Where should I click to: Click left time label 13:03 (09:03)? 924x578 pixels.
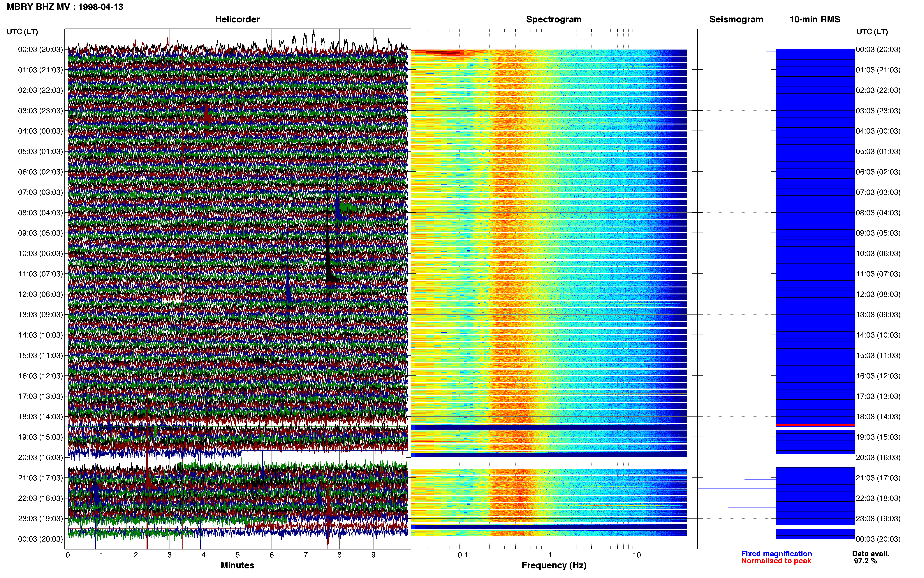tap(41, 315)
